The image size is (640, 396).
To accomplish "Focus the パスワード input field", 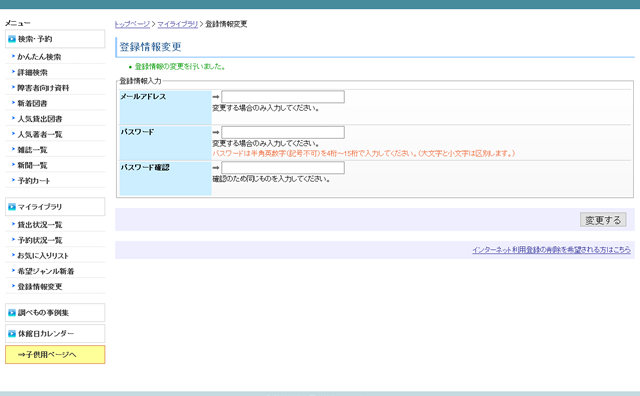I will [283, 132].
